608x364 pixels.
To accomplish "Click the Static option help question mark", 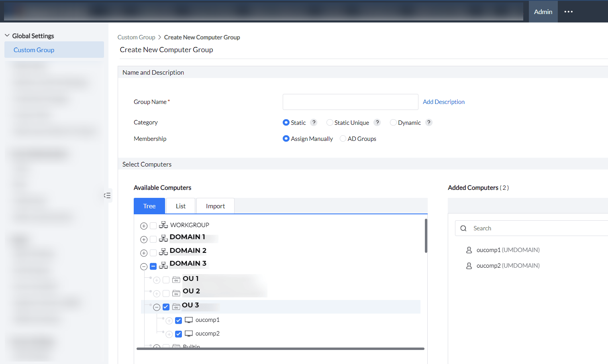I will coord(314,122).
